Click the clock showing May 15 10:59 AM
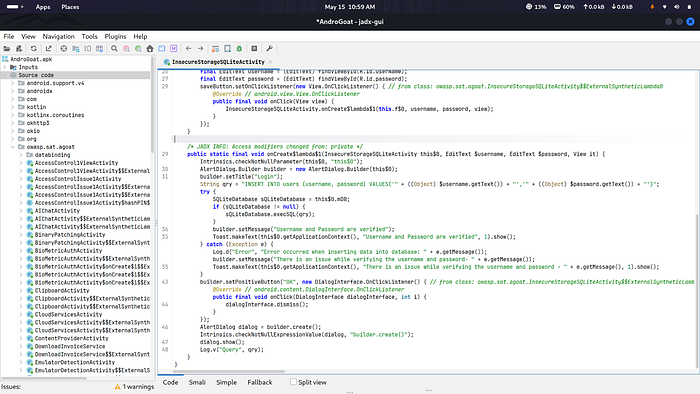The height and width of the screenshot is (394, 700). coord(350,7)
